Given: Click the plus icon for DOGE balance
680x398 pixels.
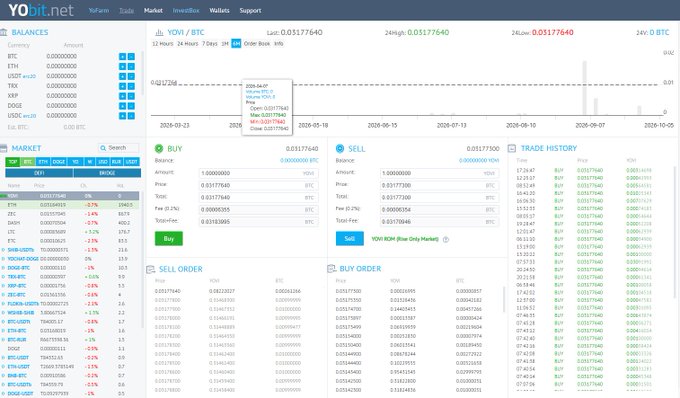Looking at the screenshot, I should [x=122, y=106].
